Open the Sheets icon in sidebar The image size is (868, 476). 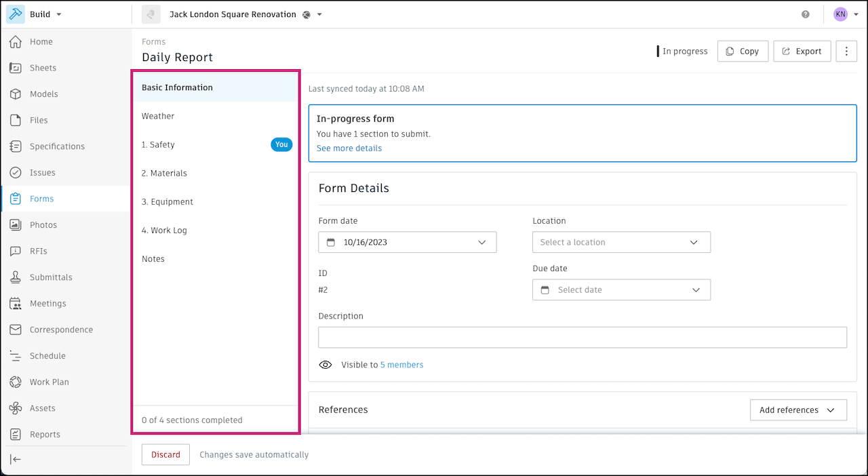coord(16,68)
